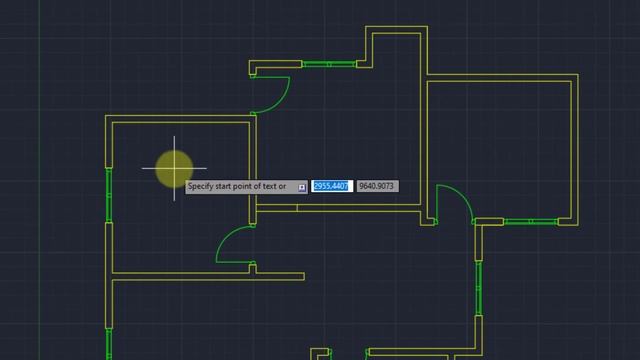This screenshot has width=640, height=360.
Task: Click the Y coordinate field showing 9640.9073
Action: click(x=378, y=186)
